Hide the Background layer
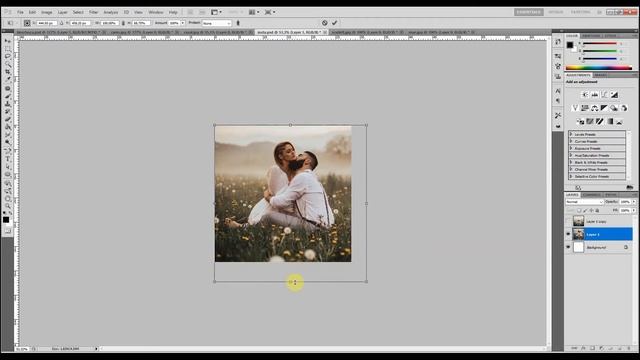This screenshot has height=360, width=640. click(568, 247)
